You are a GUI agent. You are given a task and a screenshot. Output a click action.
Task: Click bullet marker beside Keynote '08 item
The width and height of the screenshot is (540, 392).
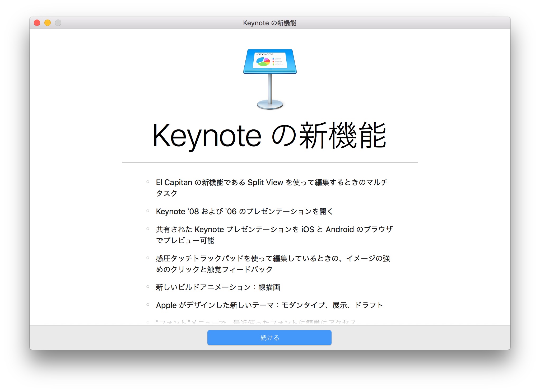coord(148,211)
